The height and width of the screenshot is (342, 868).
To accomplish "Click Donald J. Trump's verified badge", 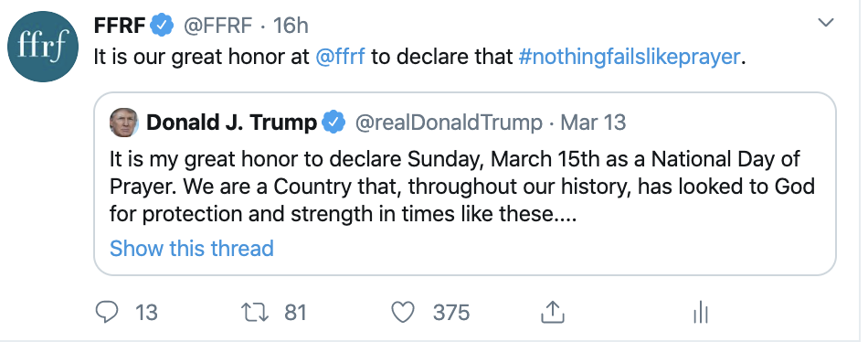I will [333, 123].
